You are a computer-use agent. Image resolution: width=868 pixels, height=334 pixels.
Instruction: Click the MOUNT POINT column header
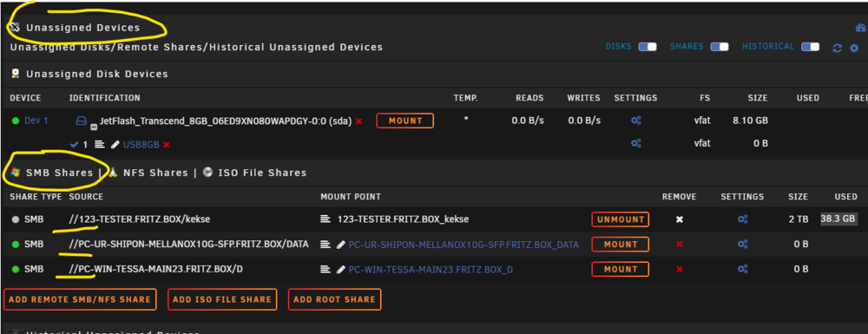[351, 197]
